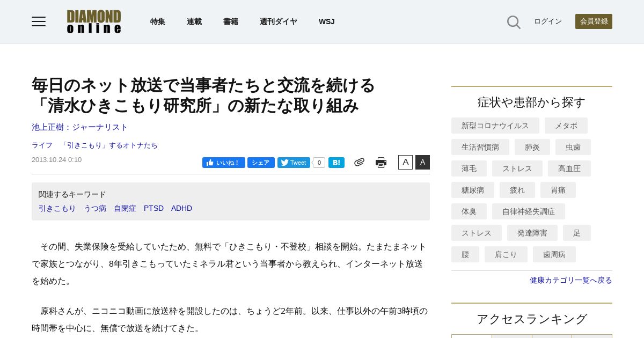
Task: Select the メタボ tag
Action: click(566, 126)
